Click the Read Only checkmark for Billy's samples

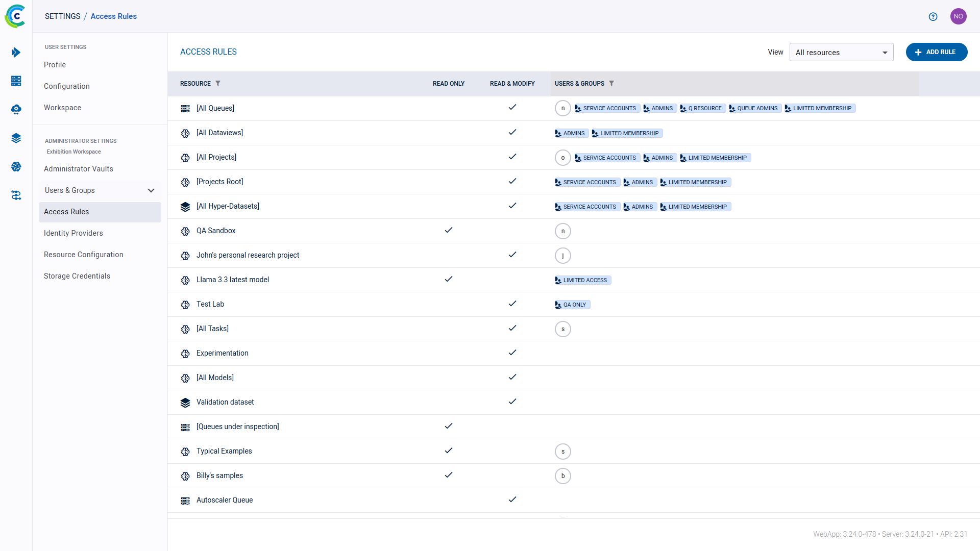coord(449,475)
